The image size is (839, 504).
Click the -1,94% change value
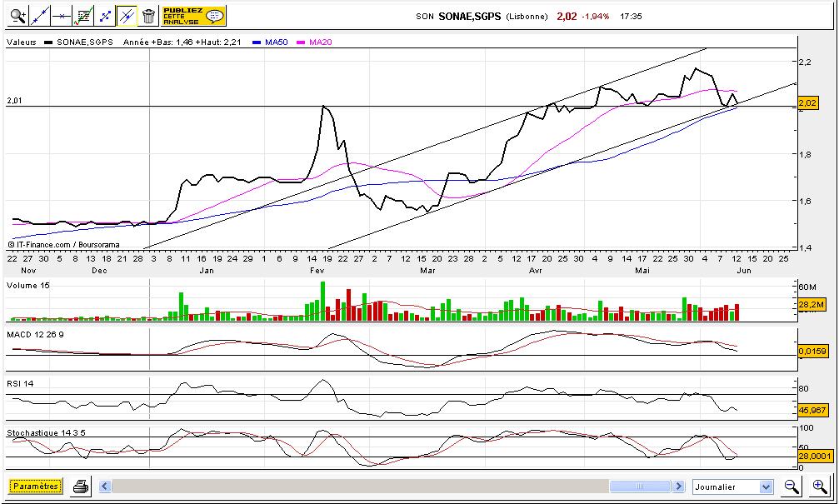[595, 16]
